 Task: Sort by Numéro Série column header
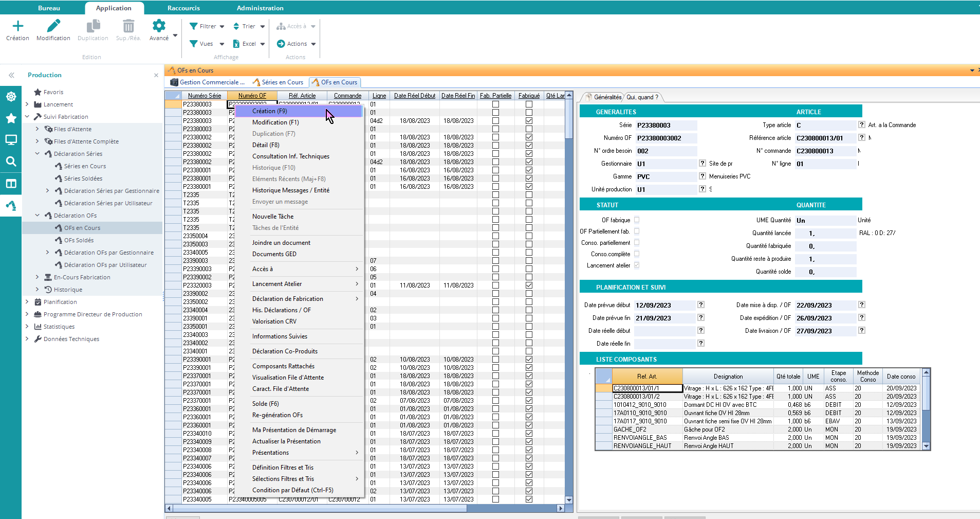point(204,96)
